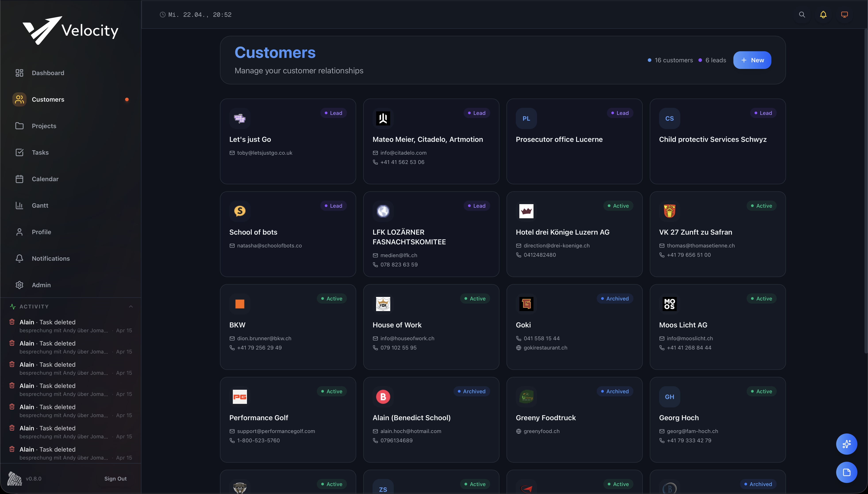Open gokirestaurant.ch website link
This screenshot has height=494, width=868.
[545, 348]
